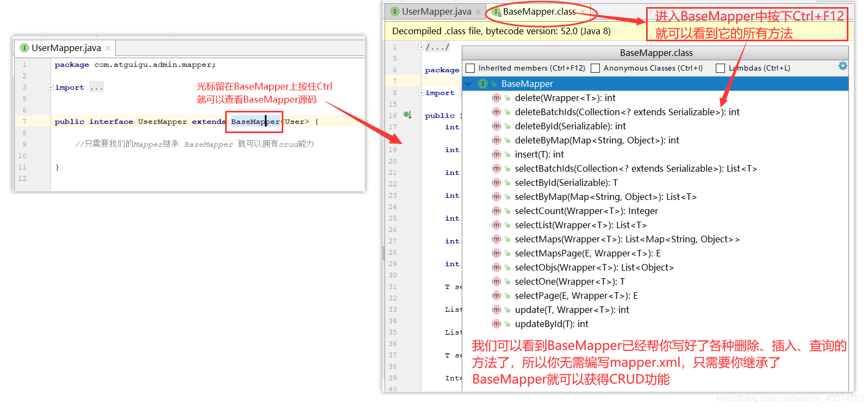Click method icon beside selectById
The width and height of the screenshot is (868, 408).
pos(496,183)
